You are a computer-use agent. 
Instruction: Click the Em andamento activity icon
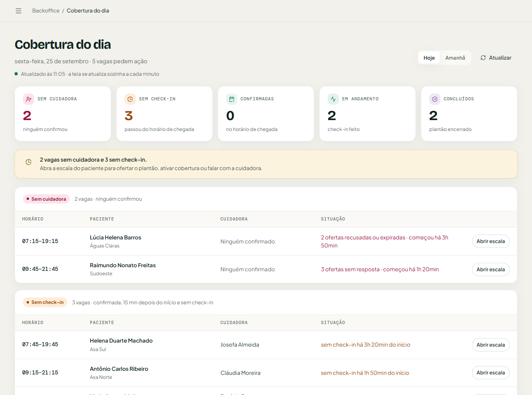[x=333, y=99]
